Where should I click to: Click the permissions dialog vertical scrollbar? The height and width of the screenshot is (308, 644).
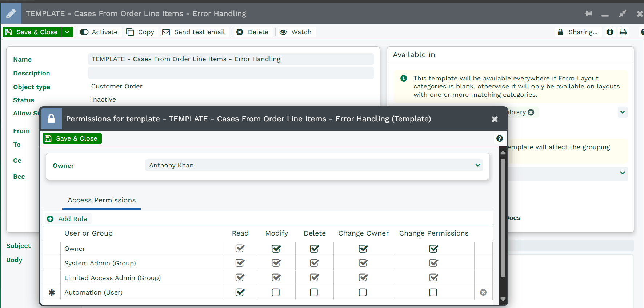point(503,218)
